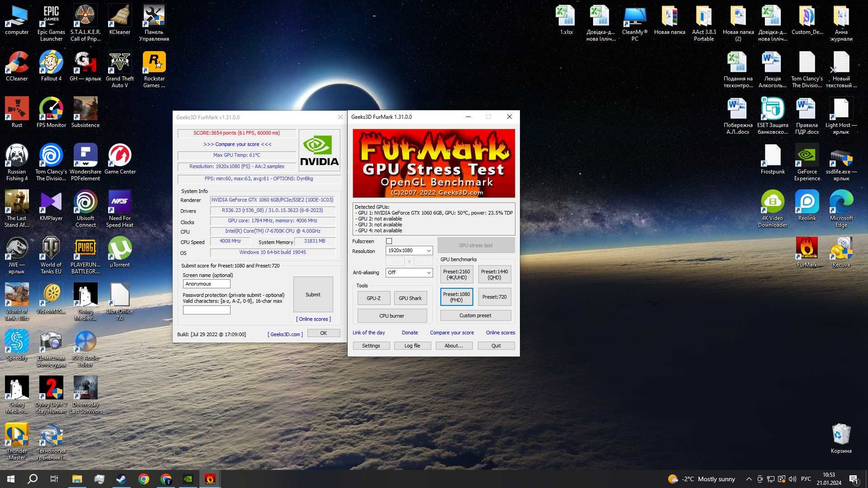The image size is (868, 488).
Task: Open FPS Monitor desktop icon
Action: 51,113
